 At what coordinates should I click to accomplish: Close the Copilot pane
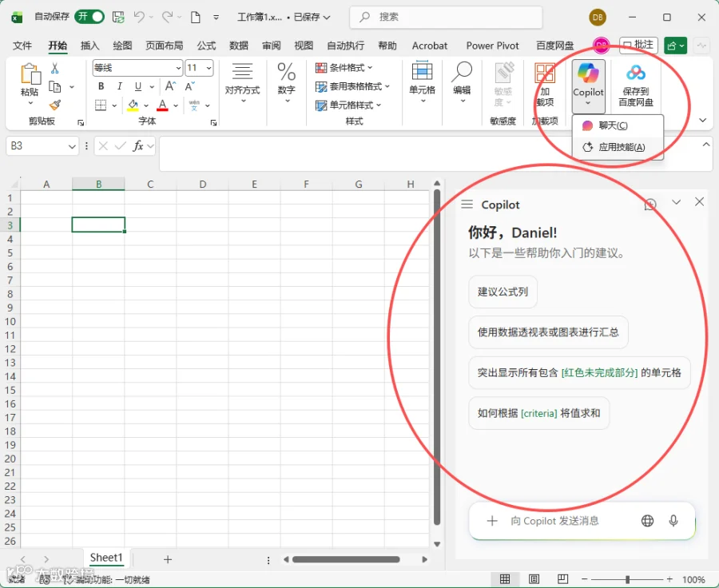point(699,202)
